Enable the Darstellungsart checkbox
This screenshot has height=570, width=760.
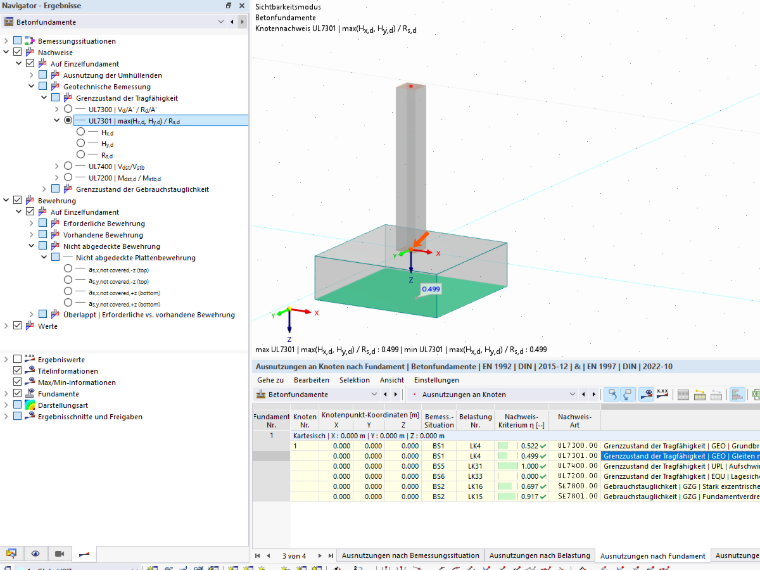(x=17, y=405)
